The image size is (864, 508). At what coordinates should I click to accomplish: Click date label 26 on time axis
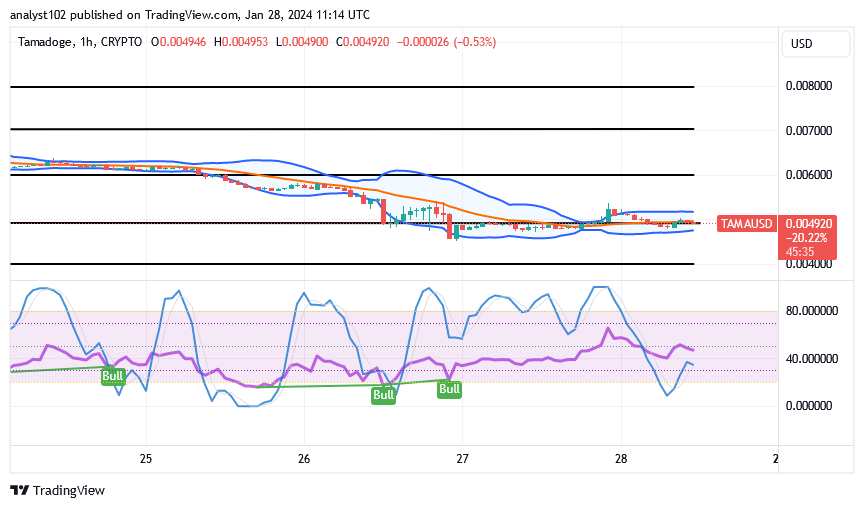point(304,459)
